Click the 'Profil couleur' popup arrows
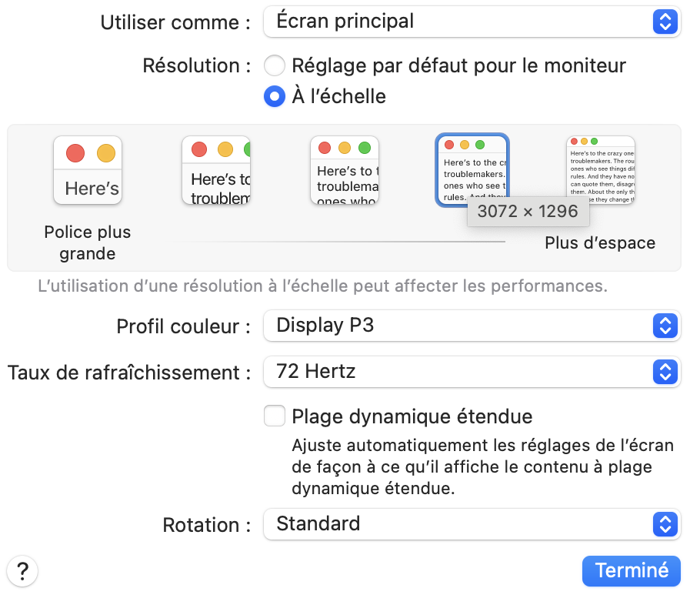 point(663,326)
